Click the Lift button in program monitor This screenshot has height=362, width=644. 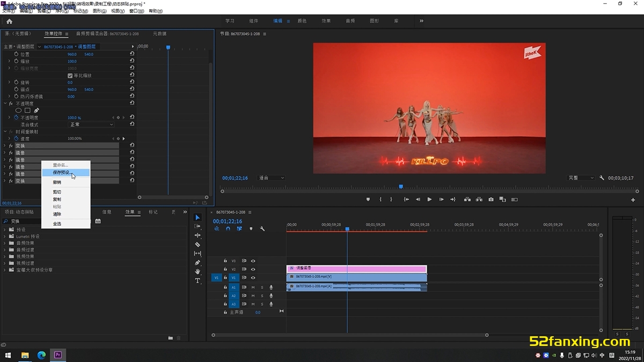point(467,200)
